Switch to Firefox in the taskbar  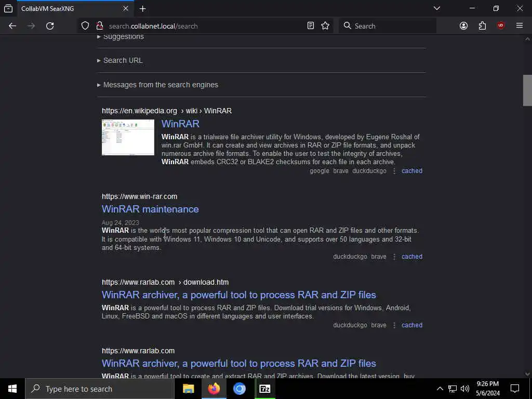pyautogui.click(x=214, y=389)
